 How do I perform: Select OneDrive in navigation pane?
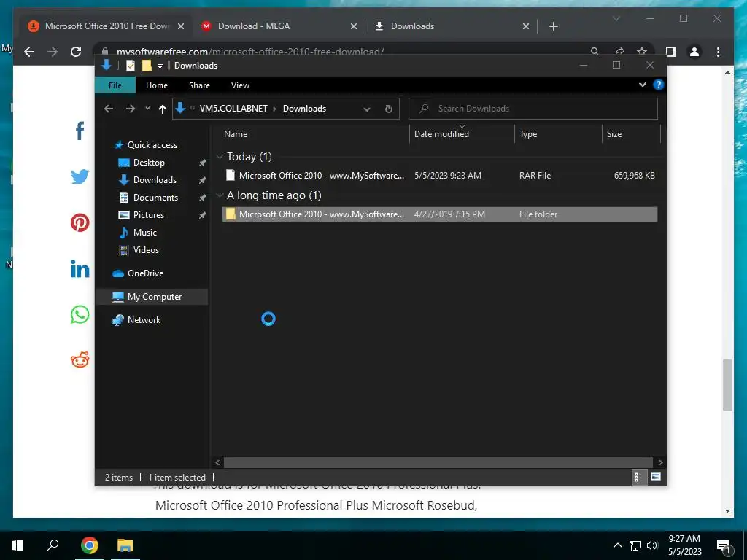[145, 273]
